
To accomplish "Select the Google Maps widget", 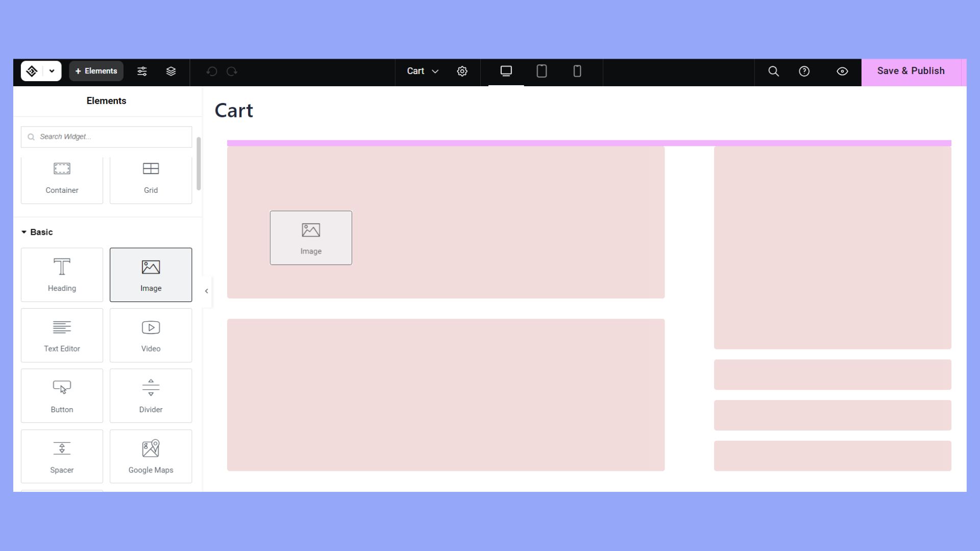I will (x=151, y=456).
